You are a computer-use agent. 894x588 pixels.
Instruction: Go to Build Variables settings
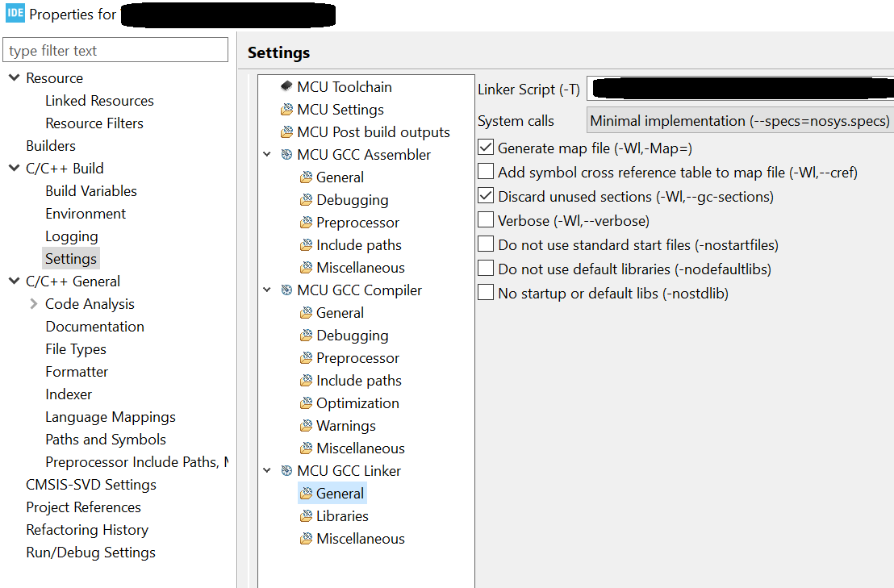click(90, 190)
